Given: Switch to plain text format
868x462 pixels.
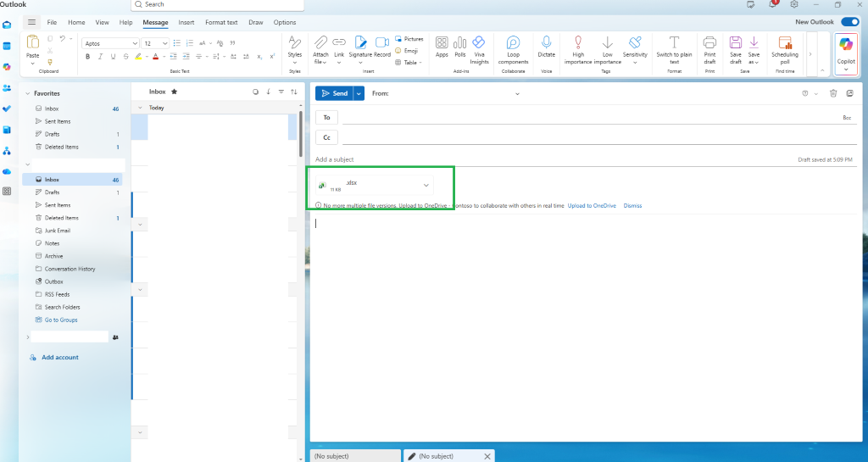Looking at the screenshot, I should (x=674, y=49).
